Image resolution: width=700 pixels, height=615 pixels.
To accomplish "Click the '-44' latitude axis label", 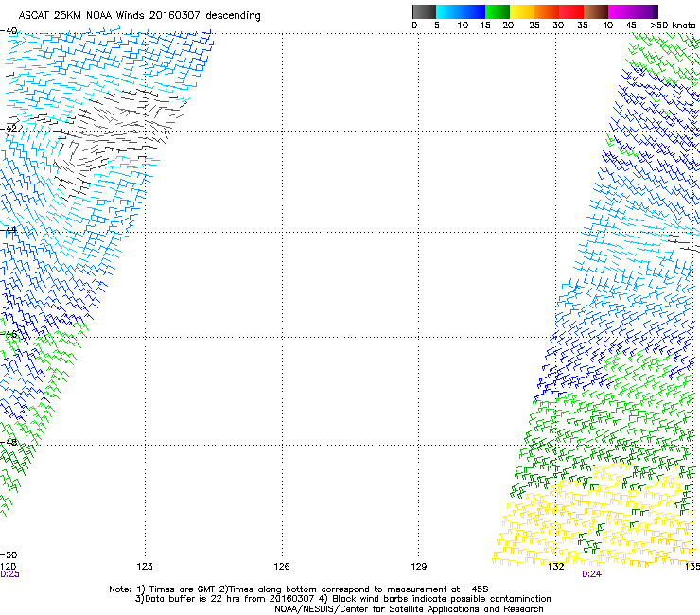I will coord(9,230).
